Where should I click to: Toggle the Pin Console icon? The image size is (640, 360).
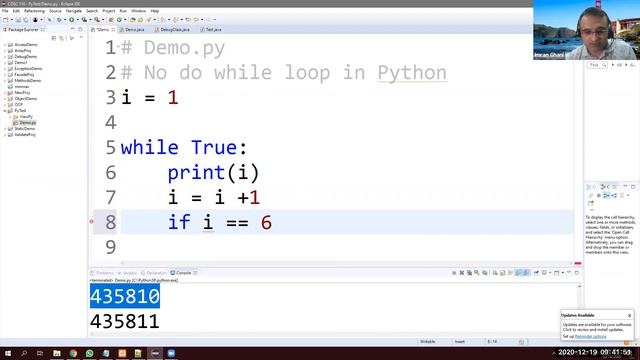coord(536,273)
